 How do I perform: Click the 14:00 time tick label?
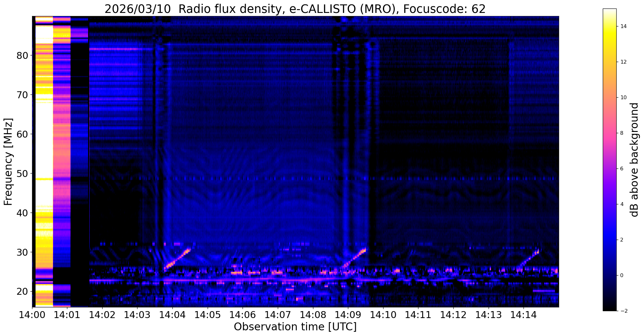pyautogui.click(x=32, y=315)
